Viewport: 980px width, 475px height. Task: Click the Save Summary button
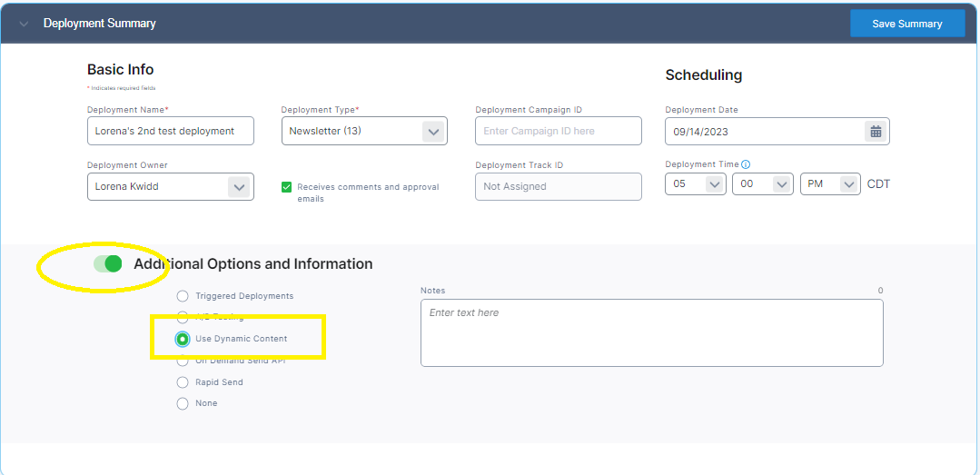(906, 24)
